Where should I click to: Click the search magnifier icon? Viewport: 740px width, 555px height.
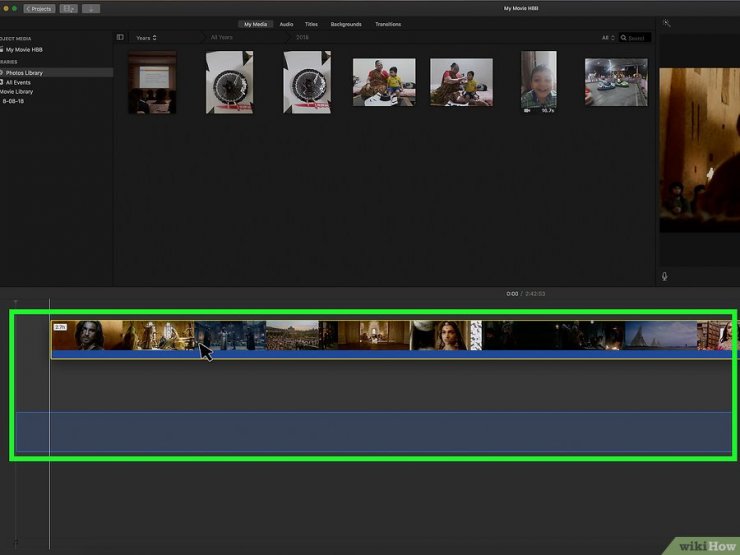tap(623, 38)
